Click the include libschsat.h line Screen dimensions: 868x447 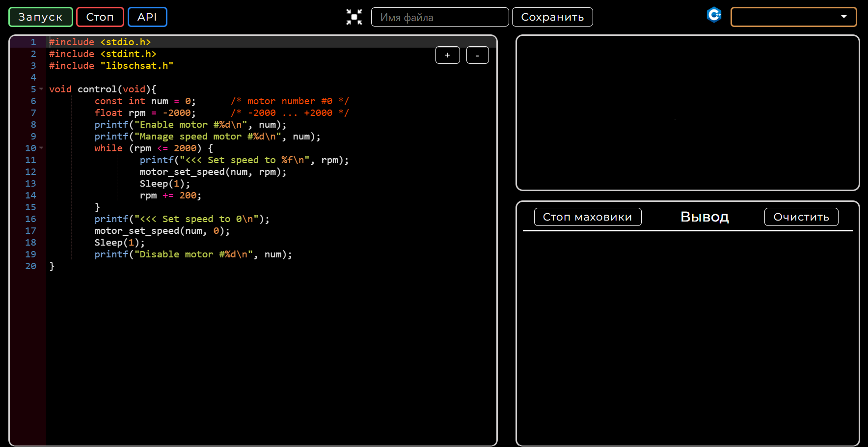110,65
